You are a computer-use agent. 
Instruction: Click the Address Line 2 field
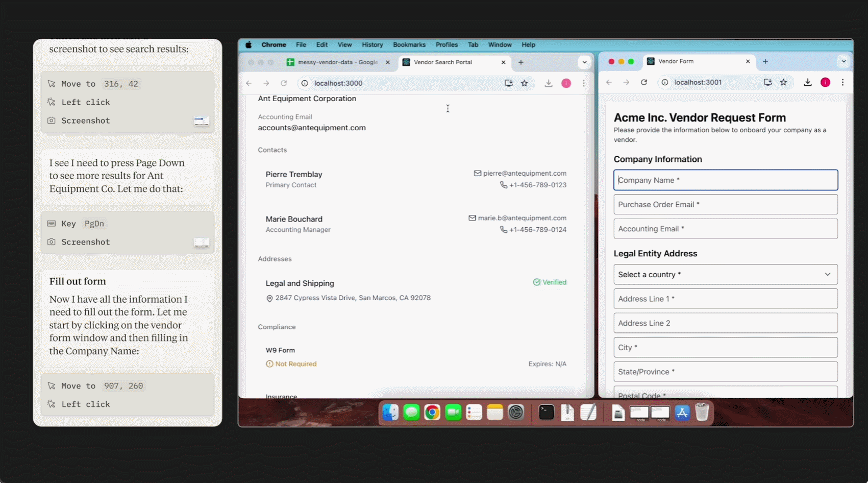pyautogui.click(x=726, y=323)
